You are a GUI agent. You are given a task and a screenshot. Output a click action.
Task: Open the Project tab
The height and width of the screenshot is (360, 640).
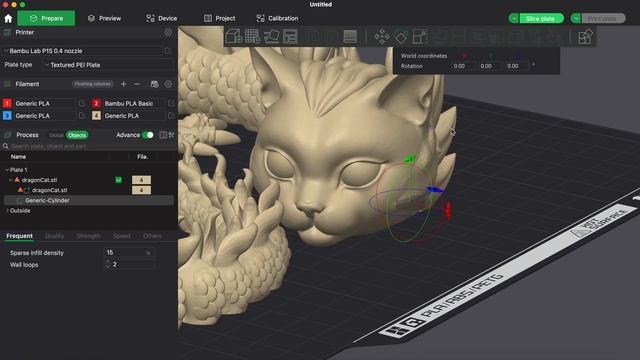pos(220,18)
